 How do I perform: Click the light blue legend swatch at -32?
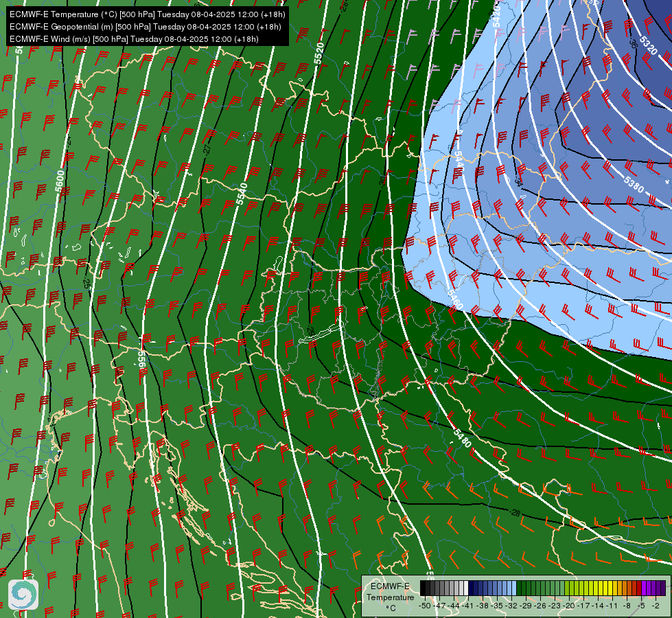pos(514,588)
